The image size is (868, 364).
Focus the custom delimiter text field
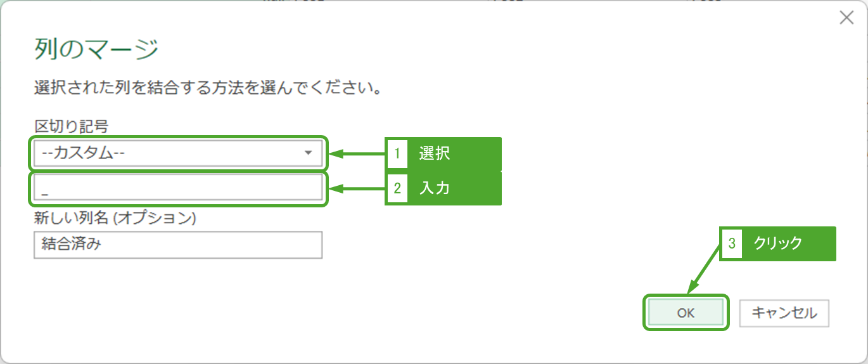pos(177,188)
